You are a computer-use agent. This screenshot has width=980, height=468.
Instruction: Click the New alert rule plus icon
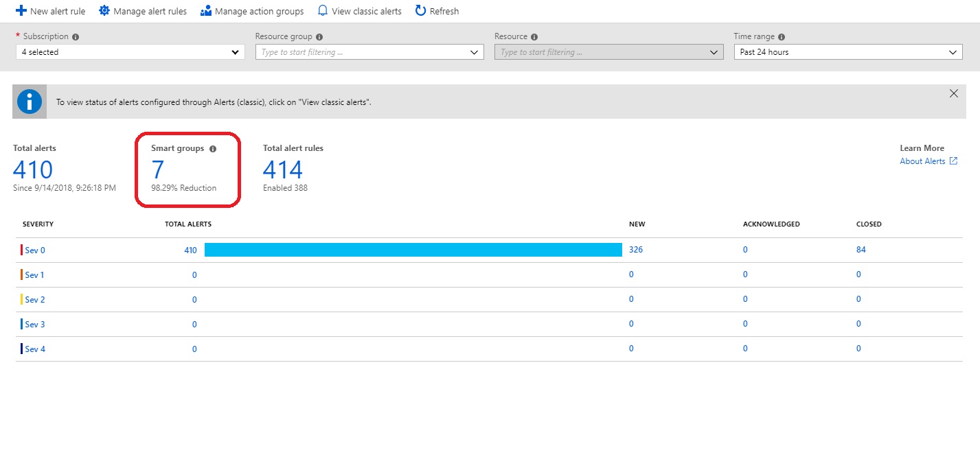pyautogui.click(x=21, y=11)
